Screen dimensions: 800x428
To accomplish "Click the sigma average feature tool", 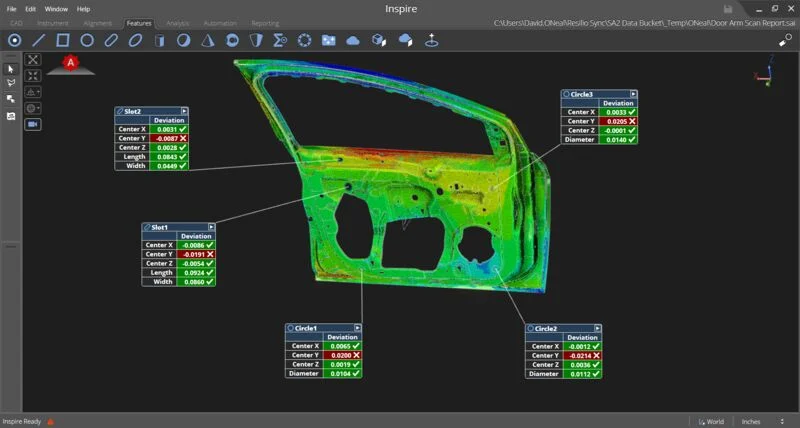I will [x=280, y=40].
